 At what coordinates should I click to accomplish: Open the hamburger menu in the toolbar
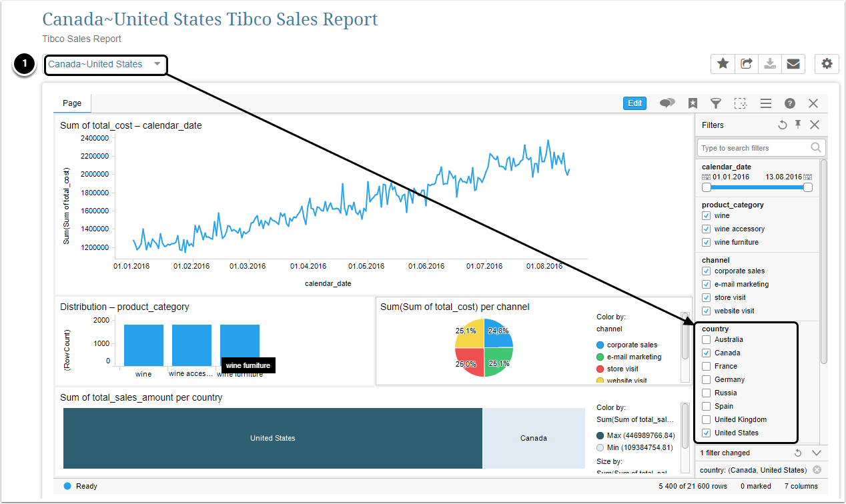point(766,103)
